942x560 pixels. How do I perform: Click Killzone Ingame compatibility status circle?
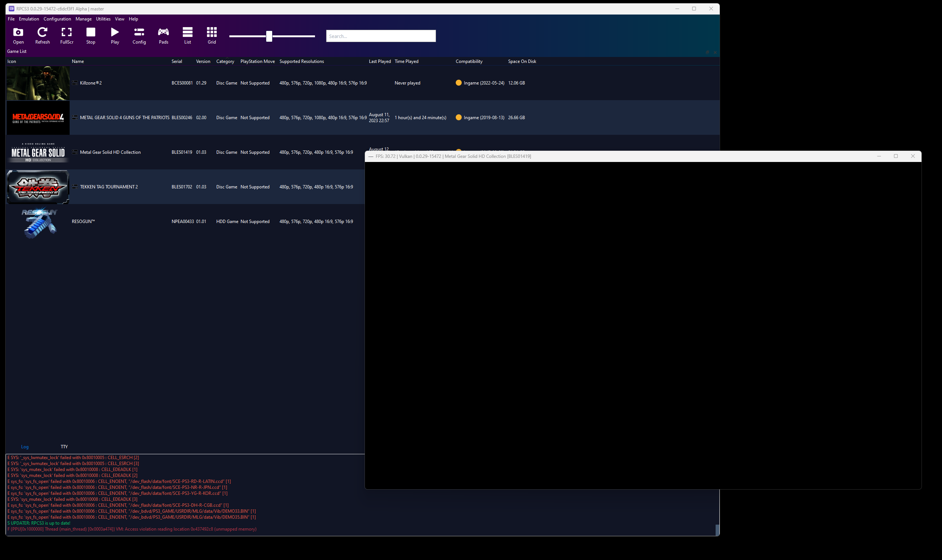pyautogui.click(x=458, y=83)
